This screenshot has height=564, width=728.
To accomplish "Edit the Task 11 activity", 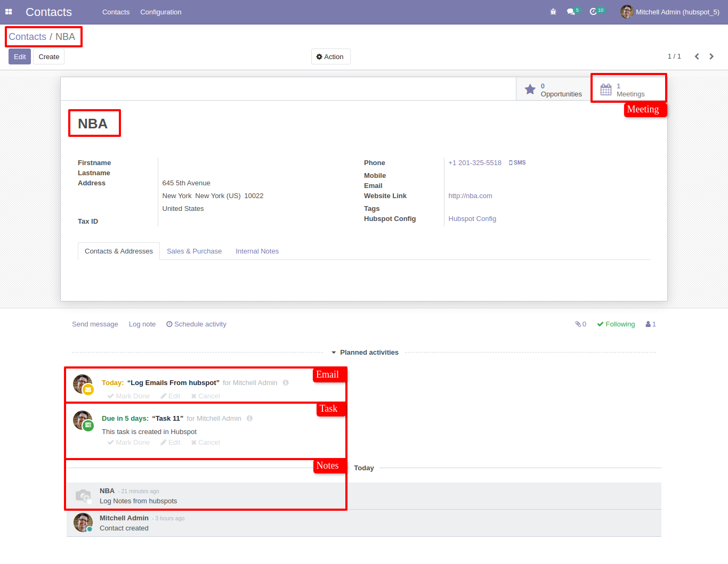I will coord(171,443).
